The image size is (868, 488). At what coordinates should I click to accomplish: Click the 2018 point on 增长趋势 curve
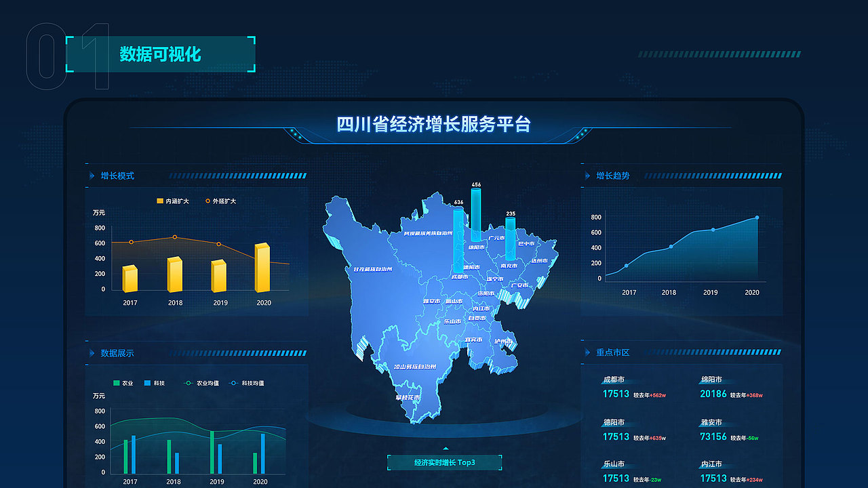pos(671,247)
